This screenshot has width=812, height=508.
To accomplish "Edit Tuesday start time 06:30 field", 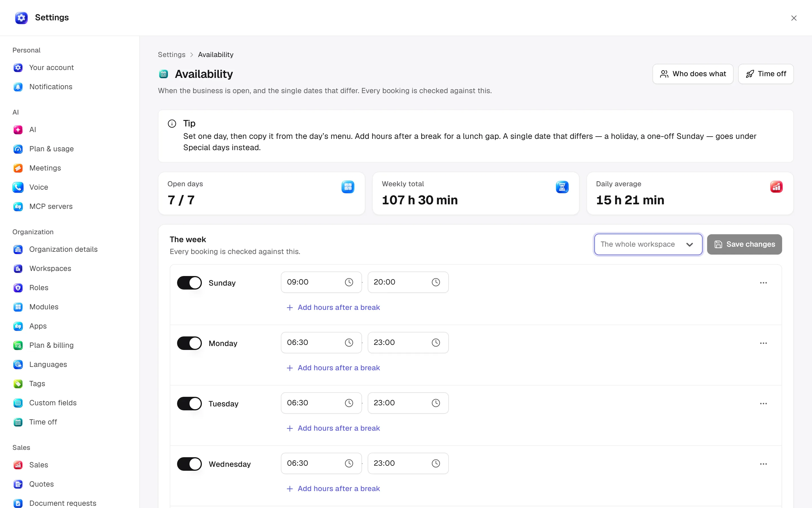I will point(321,403).
